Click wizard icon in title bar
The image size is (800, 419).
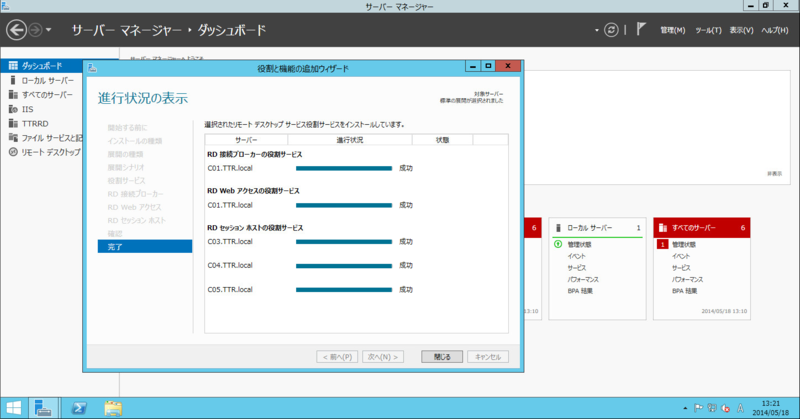pos(92,67)
